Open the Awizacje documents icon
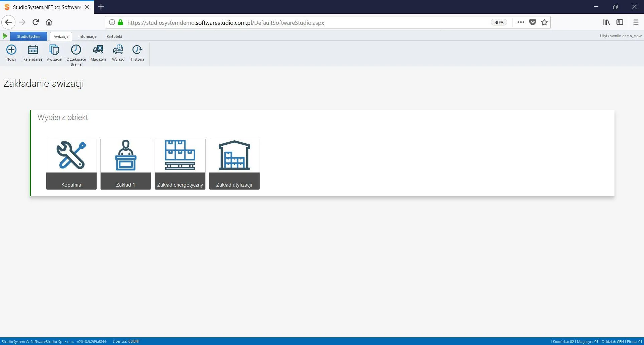Screen dimensions: 644x345 click(54, 50)
